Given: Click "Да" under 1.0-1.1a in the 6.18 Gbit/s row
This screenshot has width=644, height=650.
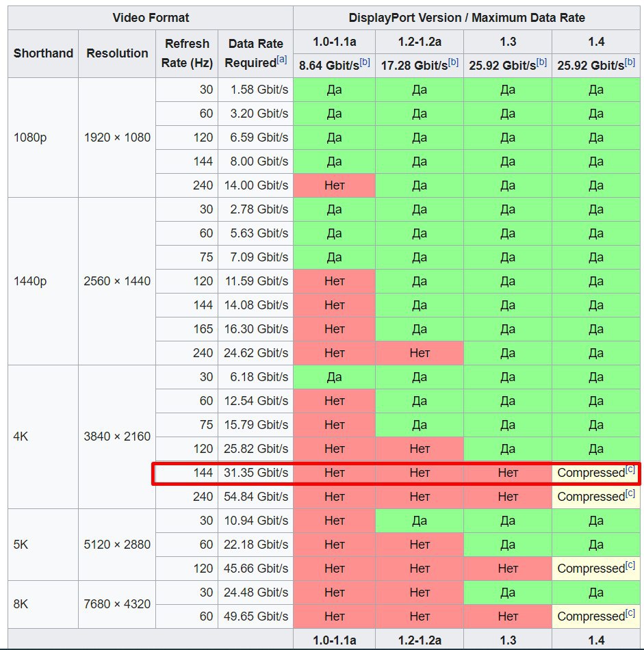Looking at the screenshot, I should pos(334,377).
